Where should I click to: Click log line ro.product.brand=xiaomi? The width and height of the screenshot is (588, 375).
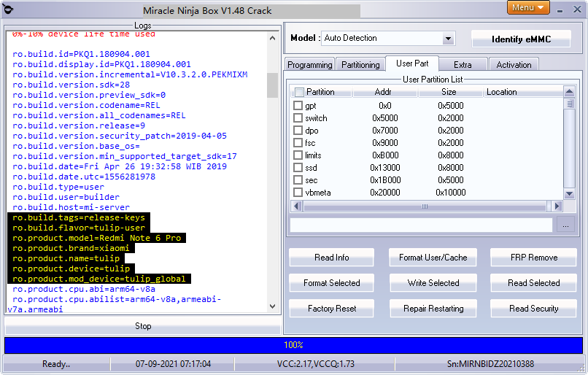point(71,248)
